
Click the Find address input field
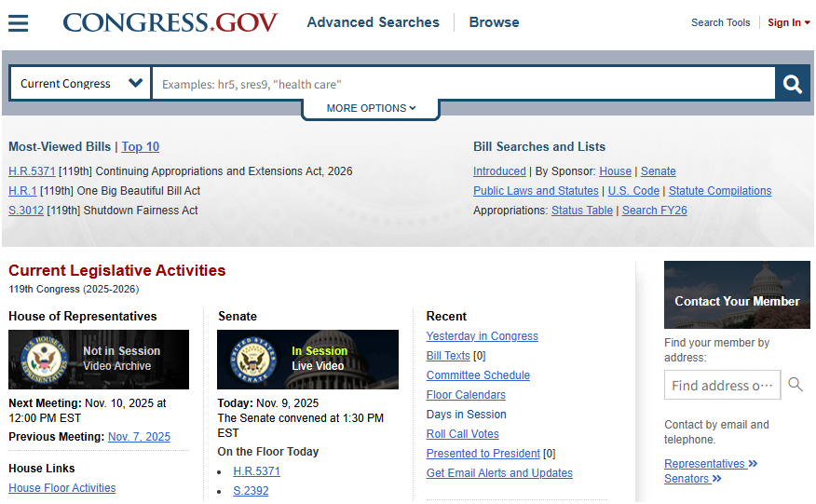coord(722,385)
